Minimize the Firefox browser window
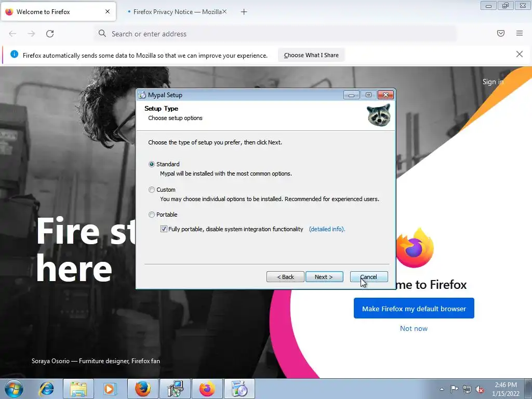The height and width of the screenshot is (399, 532). (488, 5)
